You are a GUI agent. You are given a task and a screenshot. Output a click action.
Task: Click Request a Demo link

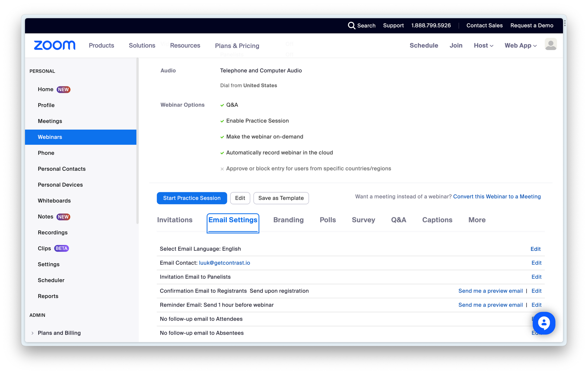(532, 26)
